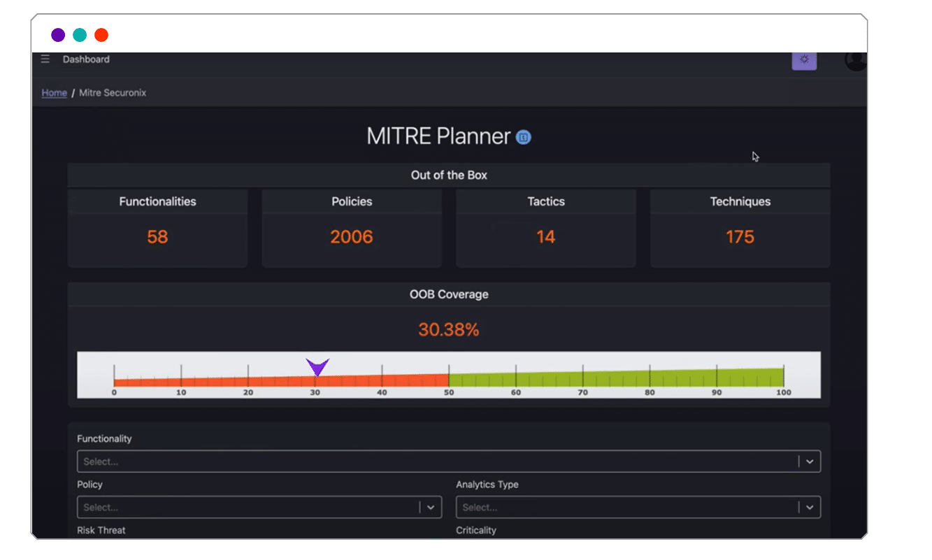Open the user avatar in header
932x560 pixels.
[855, 61]
